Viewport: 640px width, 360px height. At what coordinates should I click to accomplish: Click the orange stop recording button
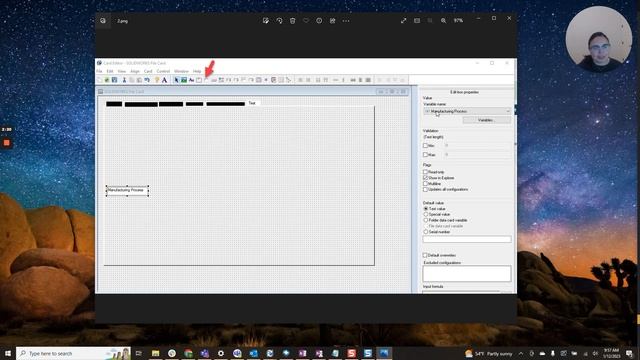[7, 142]
